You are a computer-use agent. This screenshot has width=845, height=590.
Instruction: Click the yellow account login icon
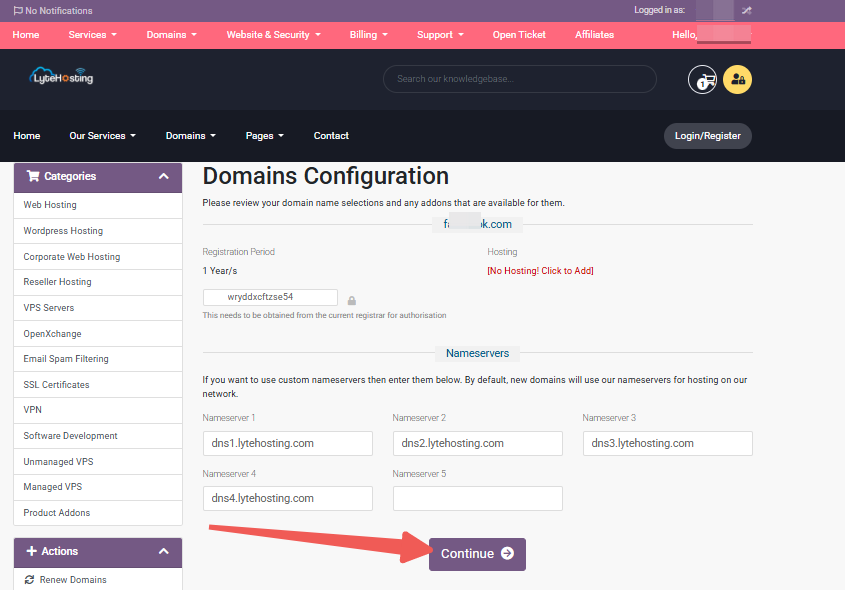(x=737, y=79)
